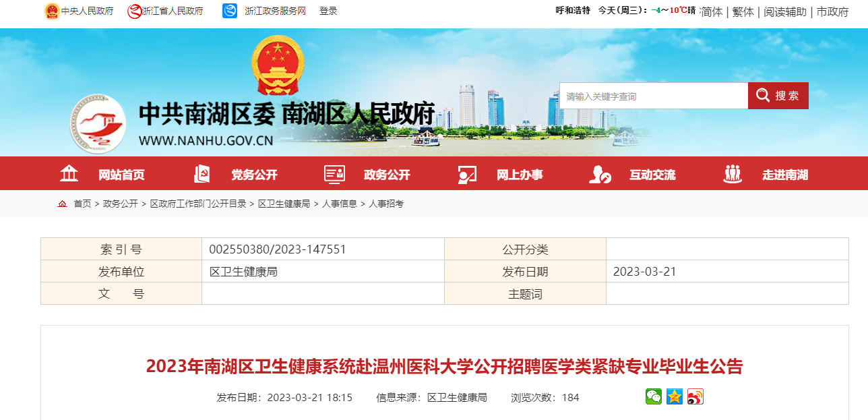Click the 走进南湖 people icon
The width and height of the screenshot is (868, 420).
click(x=733, y=174)
